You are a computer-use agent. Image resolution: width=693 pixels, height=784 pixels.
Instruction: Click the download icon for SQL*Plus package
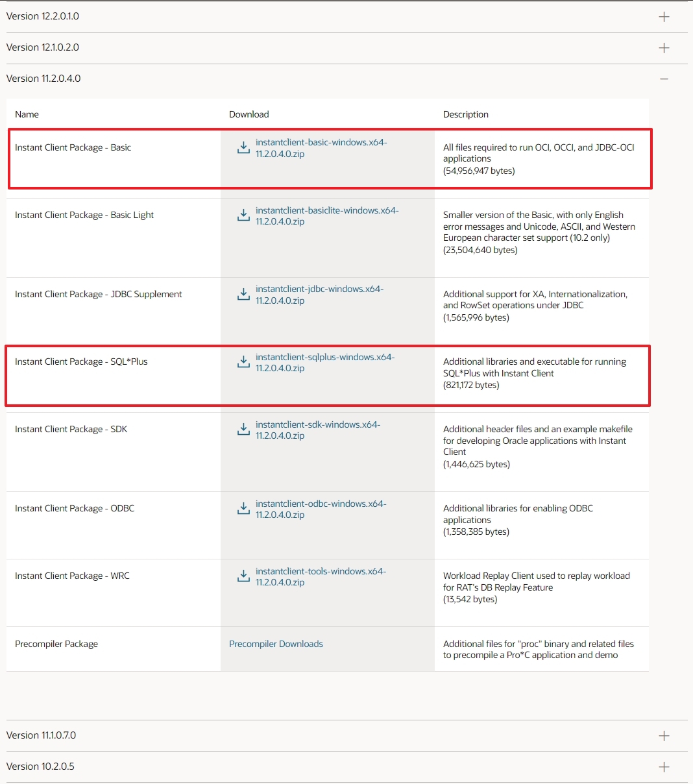(x=243, y=361)
